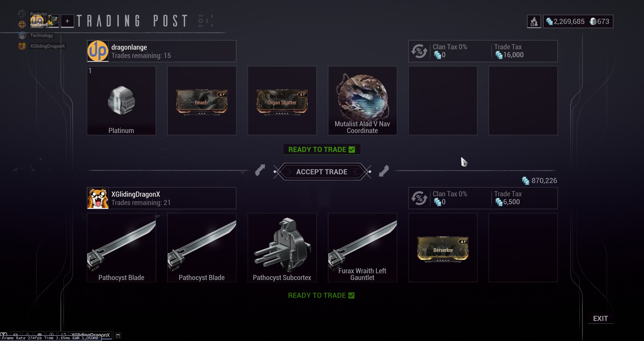
Task: Select the Berserker mod card
Action: click(443, 249)
